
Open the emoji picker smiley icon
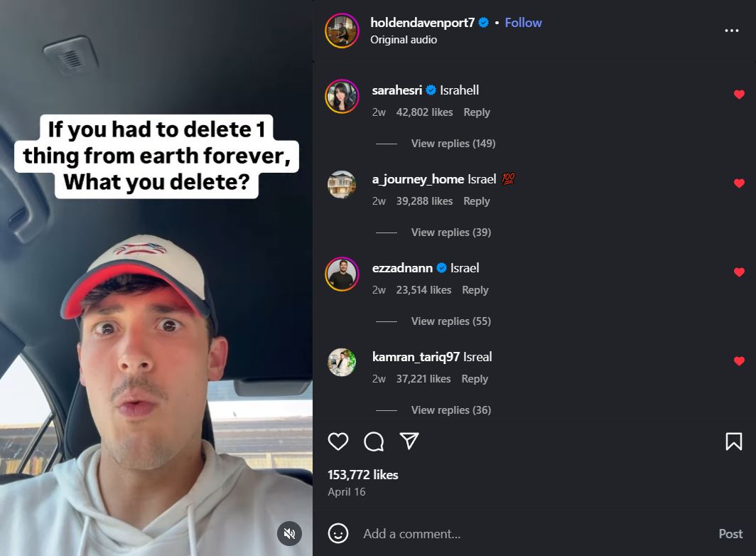(x=338, y=533)
